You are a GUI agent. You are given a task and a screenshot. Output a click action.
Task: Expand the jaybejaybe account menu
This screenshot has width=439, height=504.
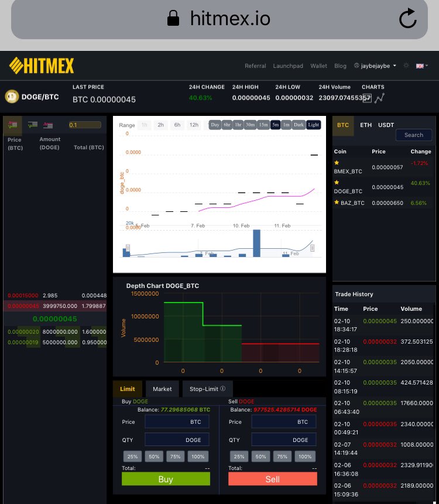(375, 66)
